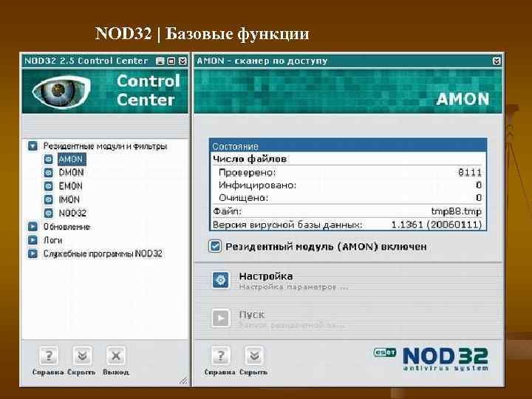
Task: Click the eye logo in Control Center banner
Action: point(62,91)
